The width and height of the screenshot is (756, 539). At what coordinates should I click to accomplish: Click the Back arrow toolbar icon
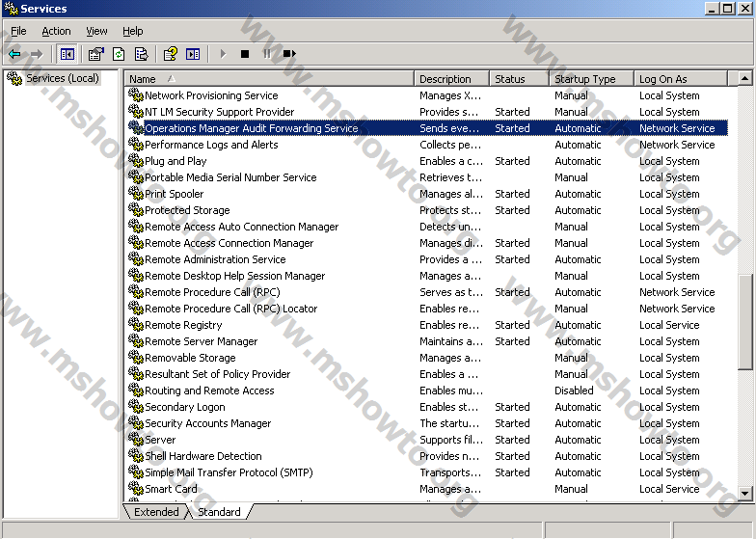pos(14,54)
